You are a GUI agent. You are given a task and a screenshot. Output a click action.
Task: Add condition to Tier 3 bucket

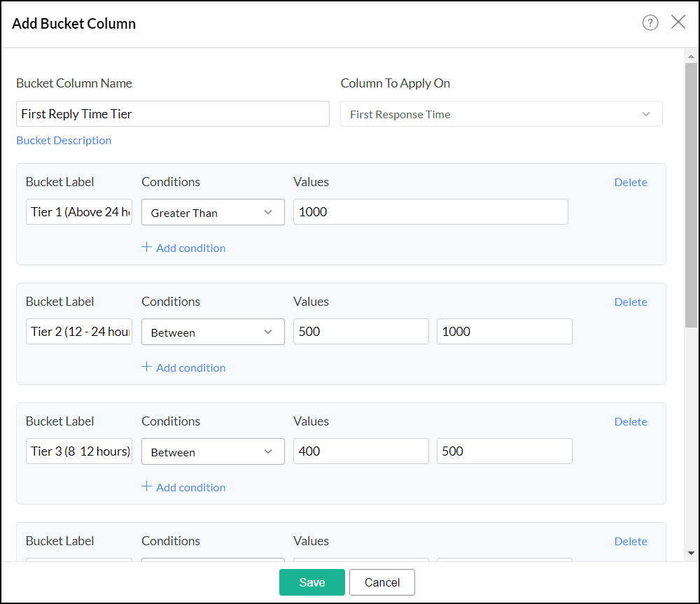click(183, 487)
